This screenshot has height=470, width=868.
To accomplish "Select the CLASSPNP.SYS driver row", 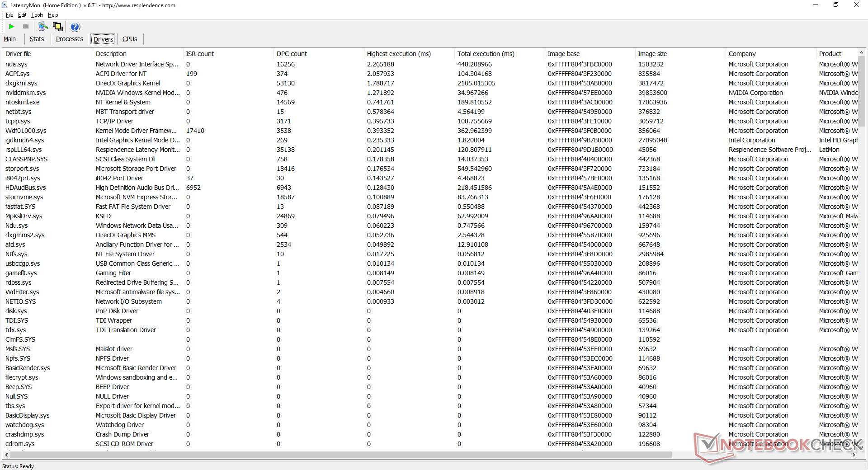I will pyautogui.click(x=430, y=159).
